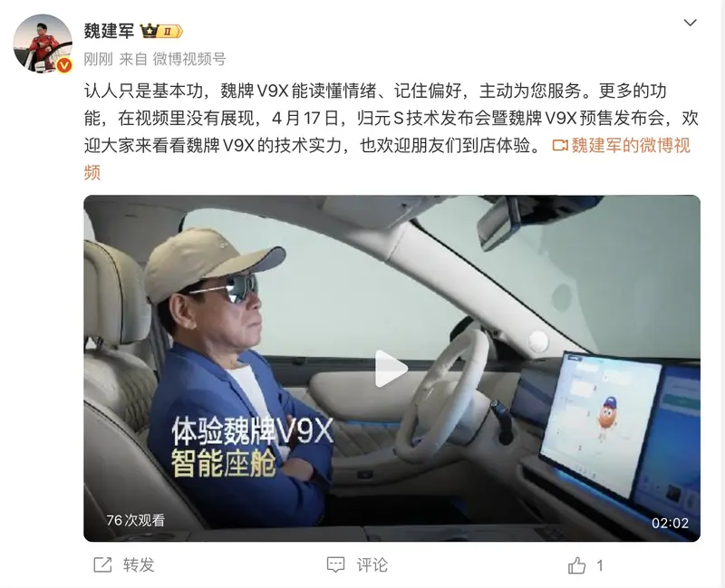Open the 微博视频号 source link
725x588 pixels.
tap(189, 59)
